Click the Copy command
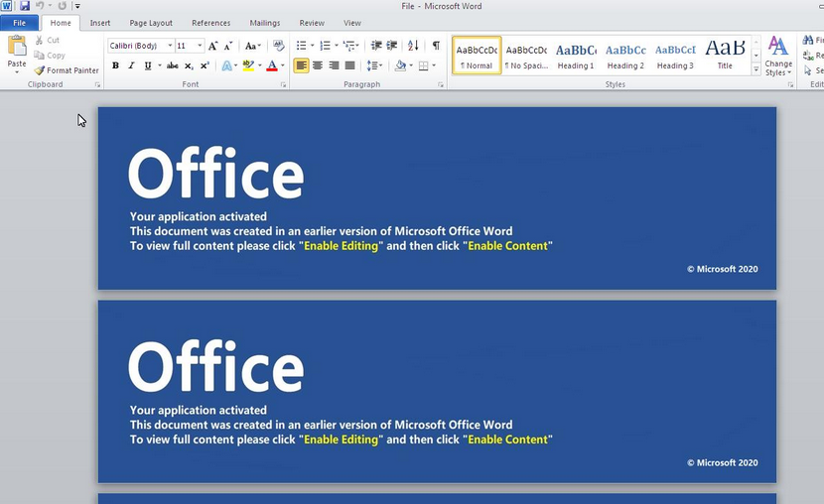 tap(50, 56)
